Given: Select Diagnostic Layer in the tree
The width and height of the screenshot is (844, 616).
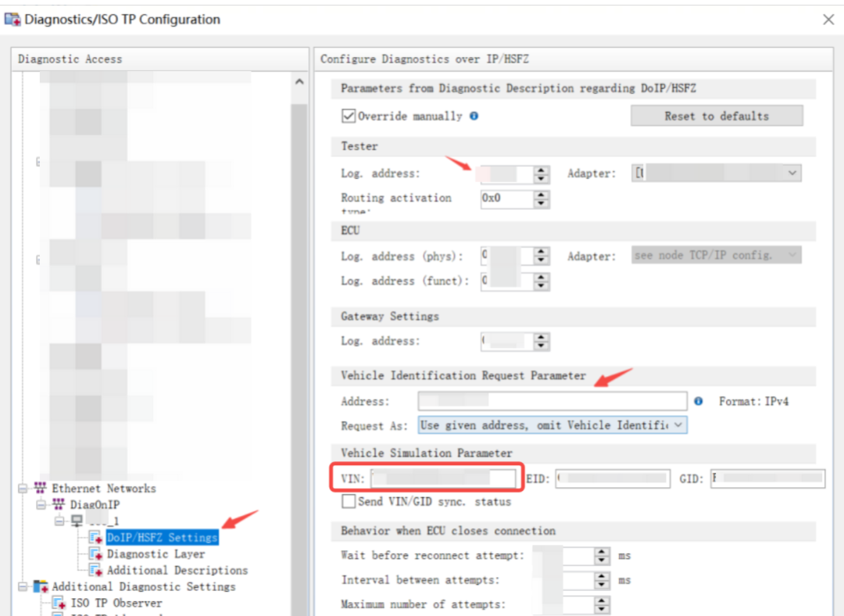Looking at the screenshot, I should 156,553.
